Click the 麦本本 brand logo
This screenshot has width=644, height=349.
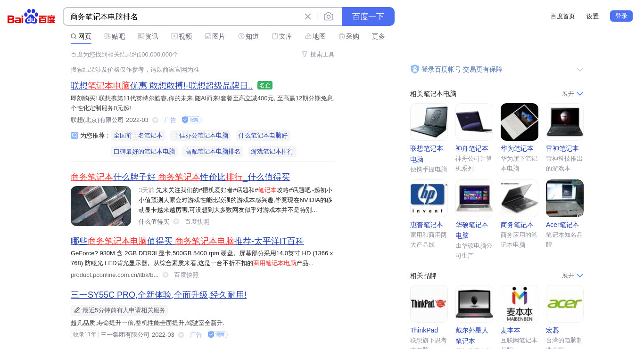520,304
